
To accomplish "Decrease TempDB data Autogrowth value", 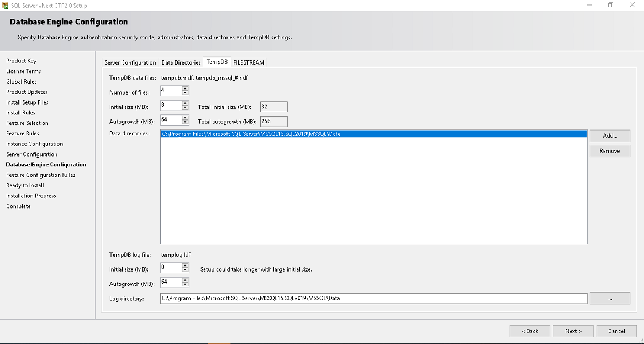I will 185,122.
